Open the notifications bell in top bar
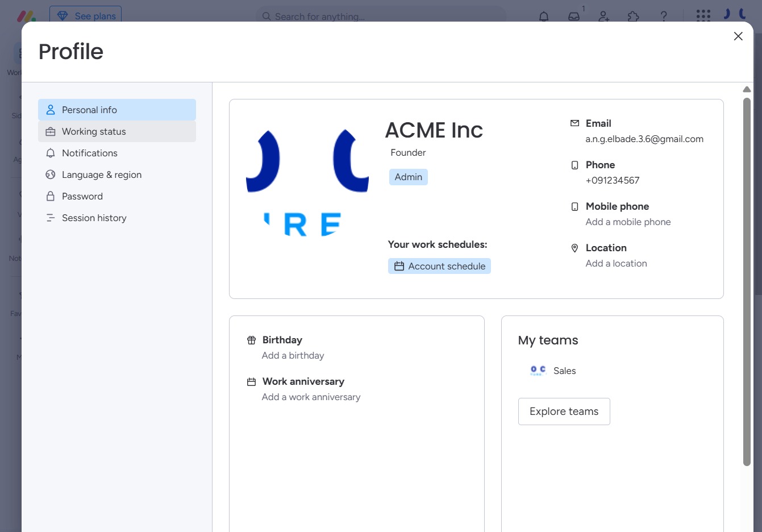 [544, 16]
